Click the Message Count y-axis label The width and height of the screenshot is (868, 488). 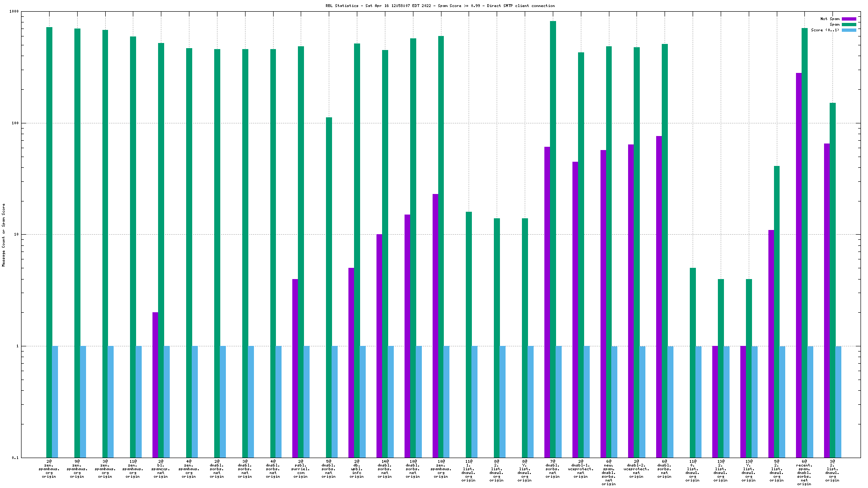pos(4,235)
